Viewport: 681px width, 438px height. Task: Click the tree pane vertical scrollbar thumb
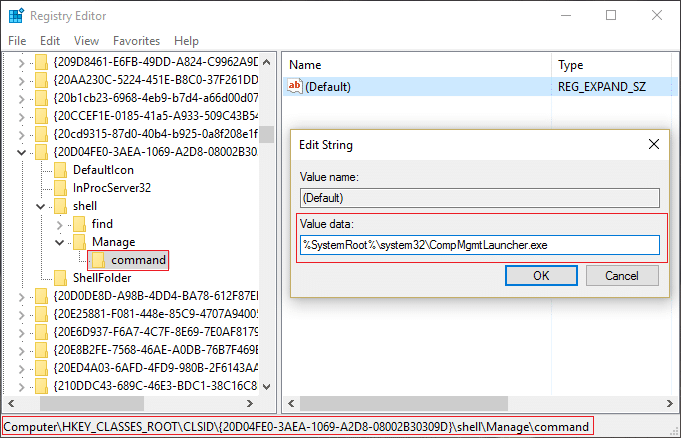(267, 134)
